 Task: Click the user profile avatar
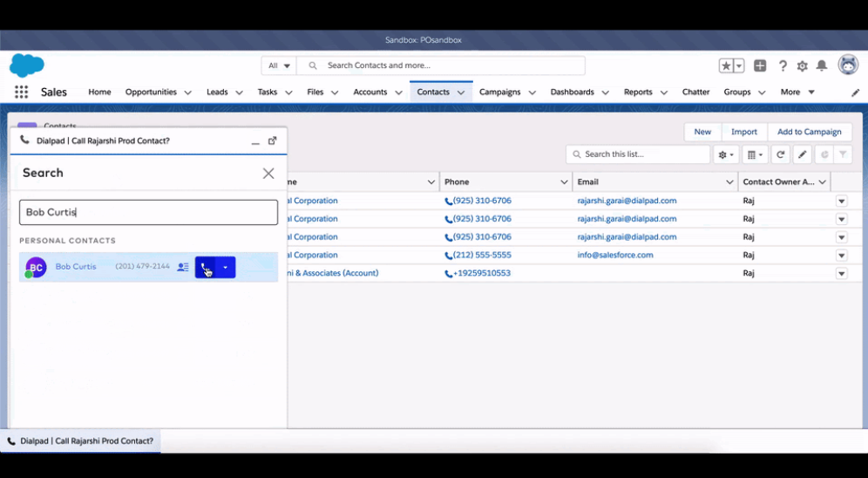pyautogui.click(x=848, y=65)
